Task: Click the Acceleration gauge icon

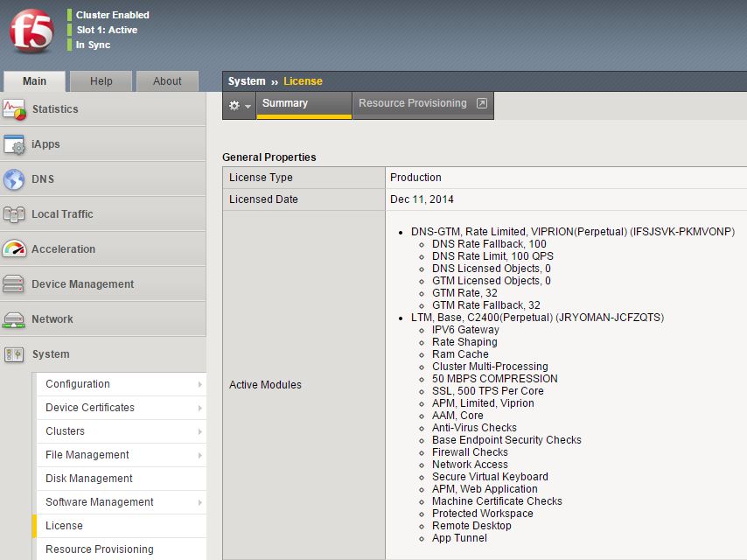Action: coord(15,249)
